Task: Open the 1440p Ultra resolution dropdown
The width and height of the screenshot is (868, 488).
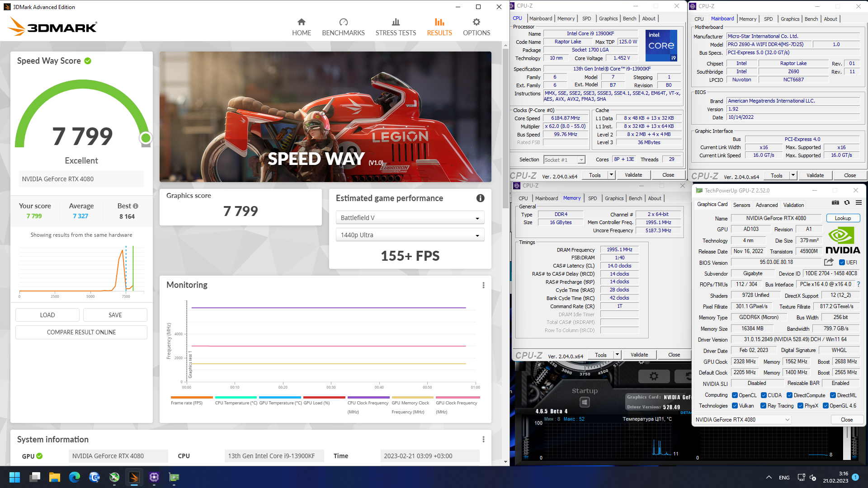Action: (410, 235)
